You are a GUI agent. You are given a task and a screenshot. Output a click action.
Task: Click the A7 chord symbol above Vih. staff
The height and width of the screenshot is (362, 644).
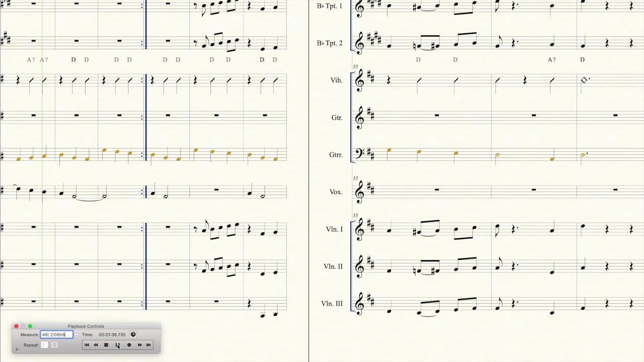pos(552,60)
